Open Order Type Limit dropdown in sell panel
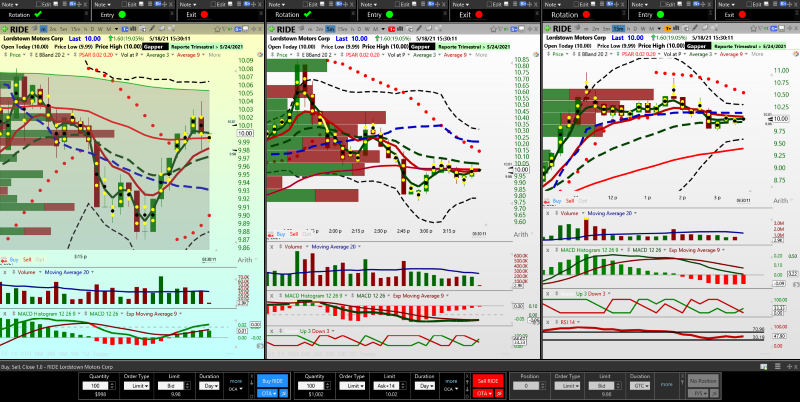 click(x=352, y=386)
